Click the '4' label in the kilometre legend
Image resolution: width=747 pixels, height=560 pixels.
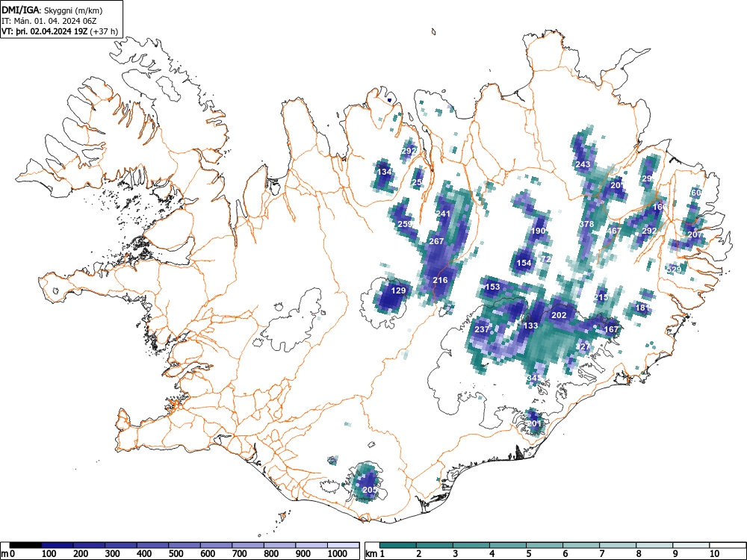[492, 554]
